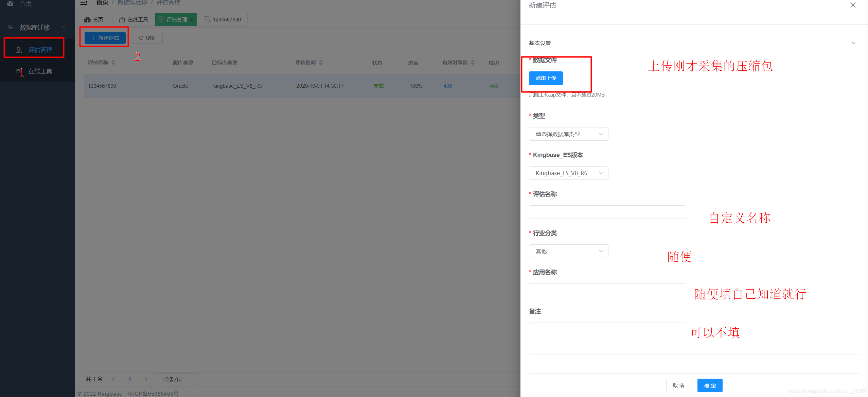The height and width of the screenshot is (397, 868).
Task: Click the 数据库迁移 breadcrumb text
Action: pos(132,3)
